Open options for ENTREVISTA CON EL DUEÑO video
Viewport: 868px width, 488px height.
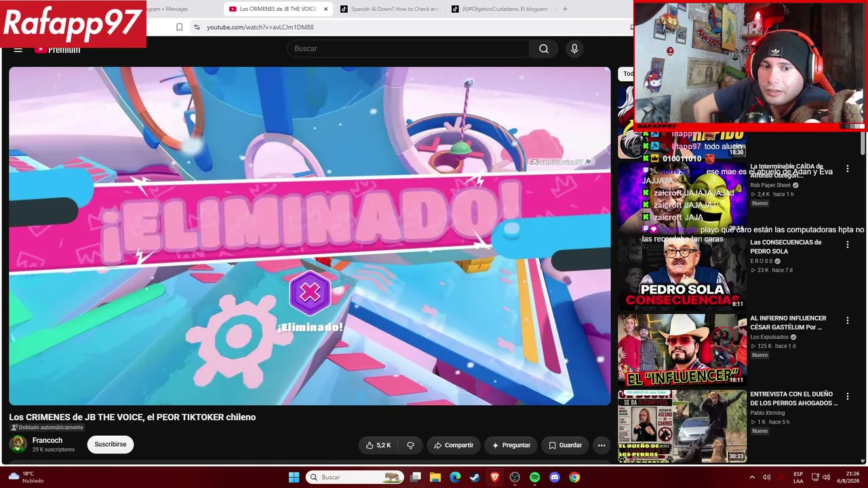tap(847, 396)
